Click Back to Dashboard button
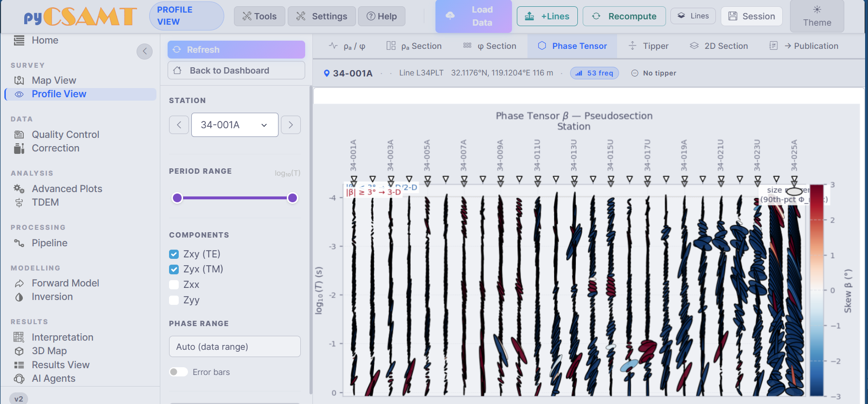 coord(236,71)
